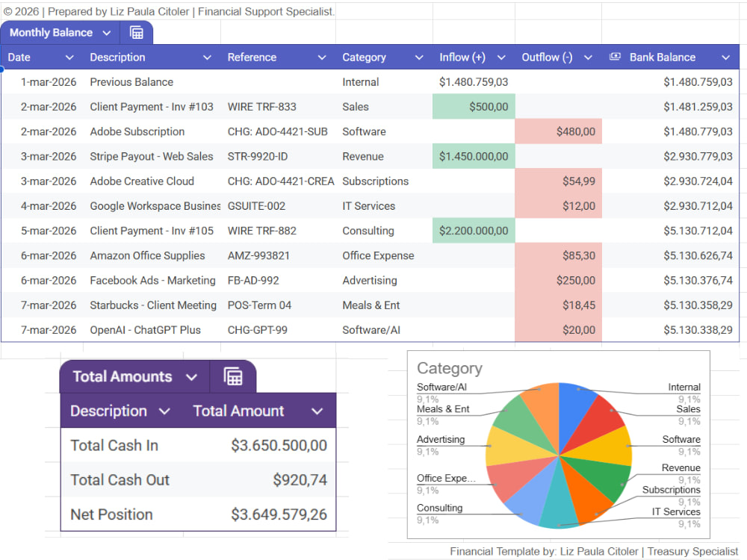Select the Office Expense category cell
The width and height of the screenshot is (747, 560).
click(x=384, y=255)
